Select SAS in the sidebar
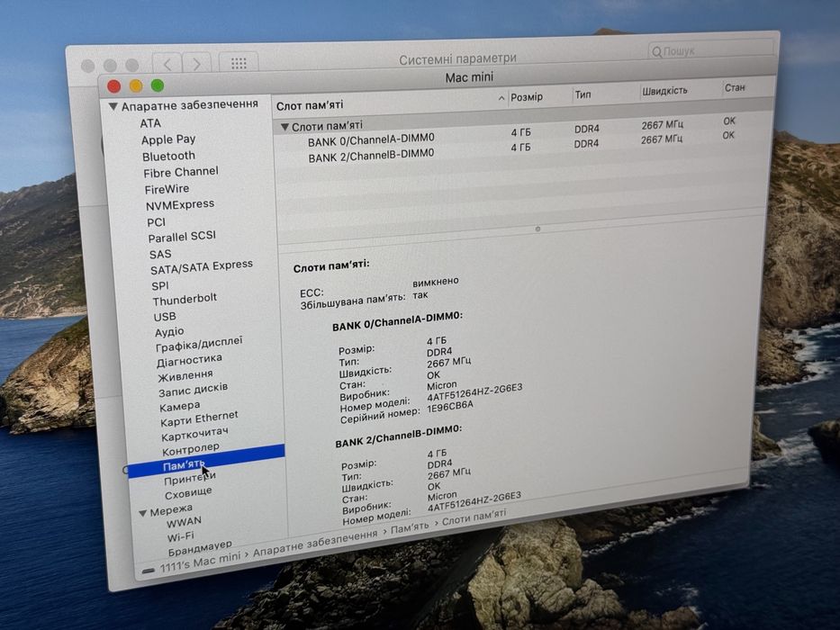This screenshot has height=630, width=840. [x=160, y=254]
